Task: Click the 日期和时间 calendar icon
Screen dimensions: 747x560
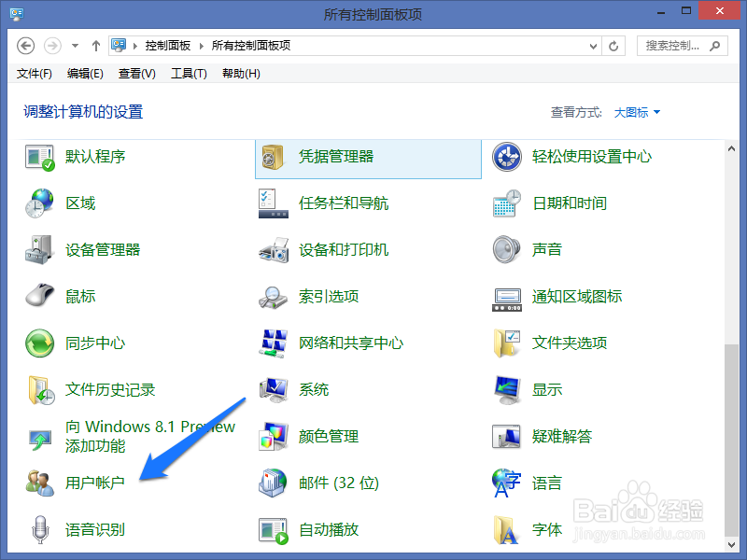Action: (x=507, y=203)
